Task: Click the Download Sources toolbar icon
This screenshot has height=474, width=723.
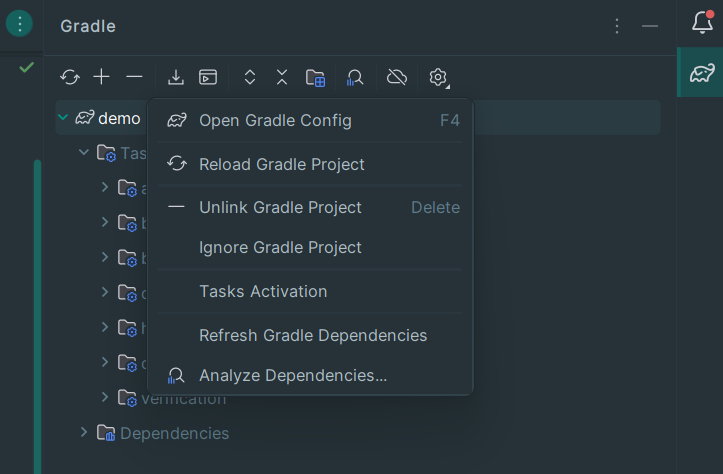Action: [176, 77]
